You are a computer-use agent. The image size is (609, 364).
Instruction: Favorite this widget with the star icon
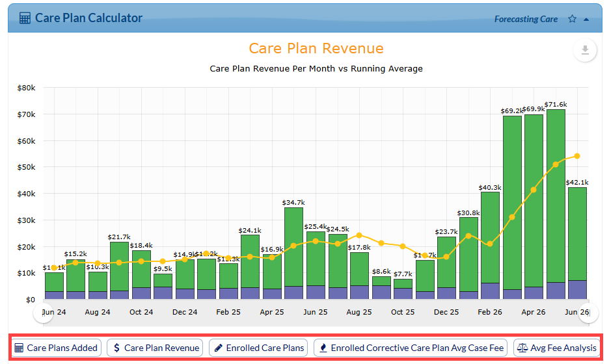tap(572, 19)
